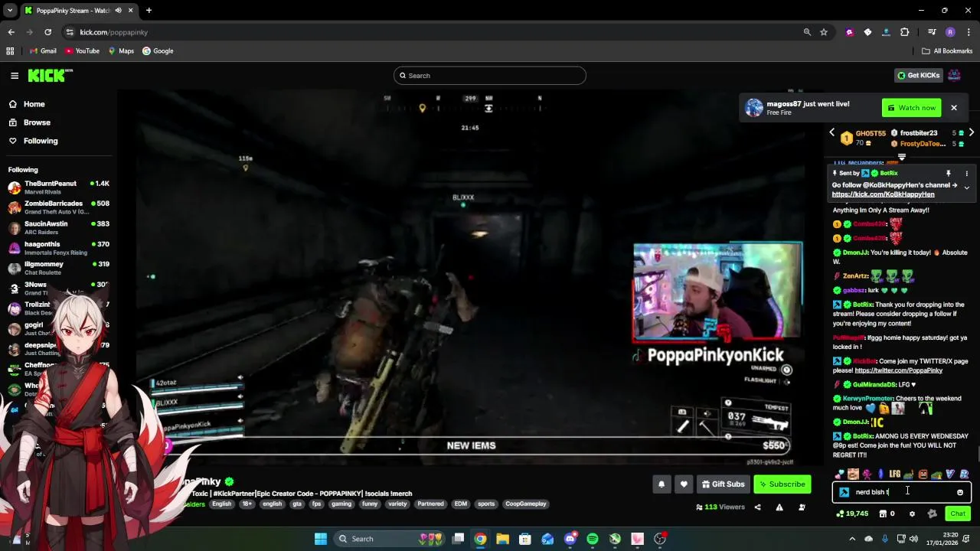The image size is (980, 551).
Task: Open the user avatar menu
Action: (x=954, y=75)
